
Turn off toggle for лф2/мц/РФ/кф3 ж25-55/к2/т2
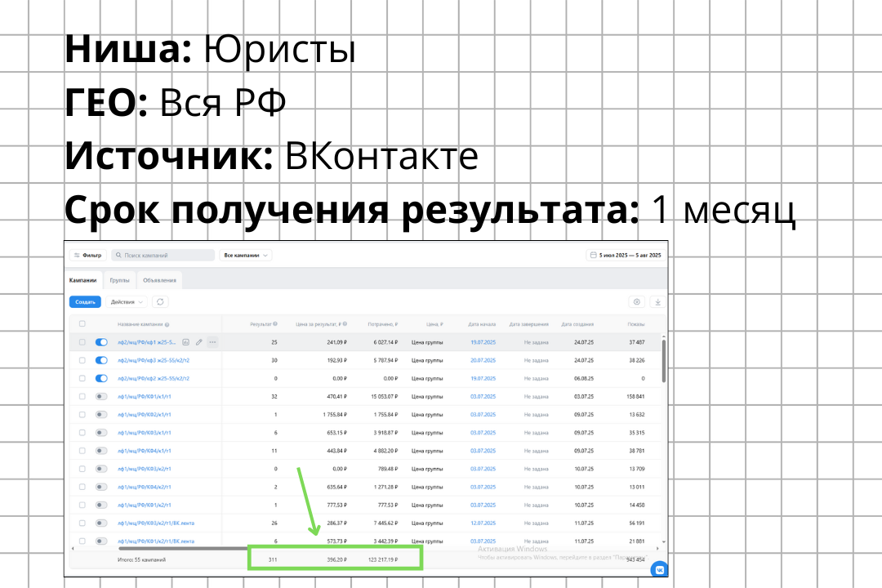tap(101, 360)
